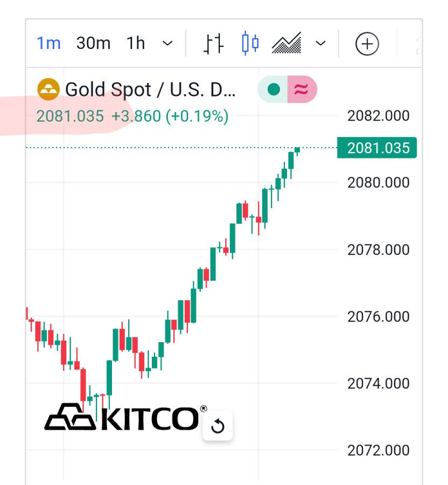Click the gold bars symbol icon
448x485 pixels.
coord(48,89)
